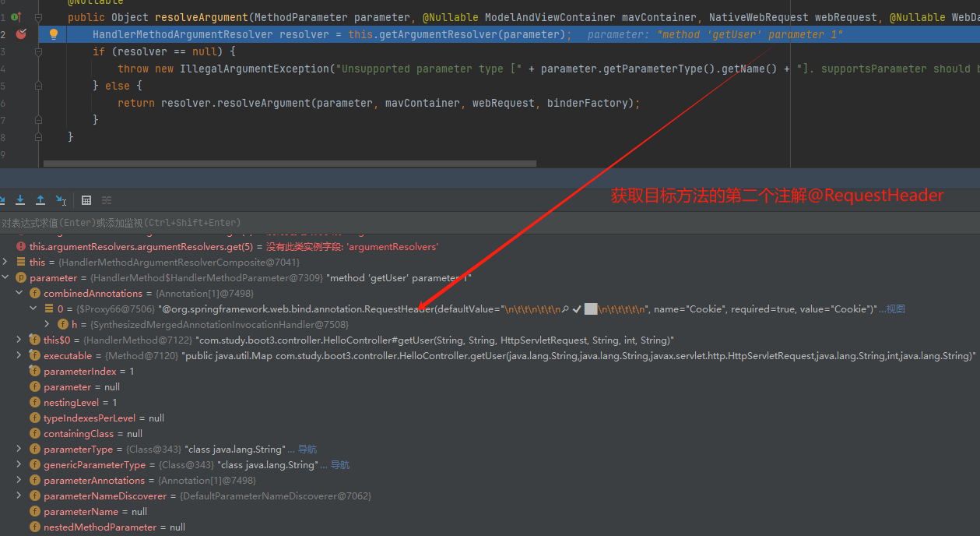This screenshot has width=980, height=536.
Task: Expand the this$0 HandlerMethod node
Action: [19, 340]
